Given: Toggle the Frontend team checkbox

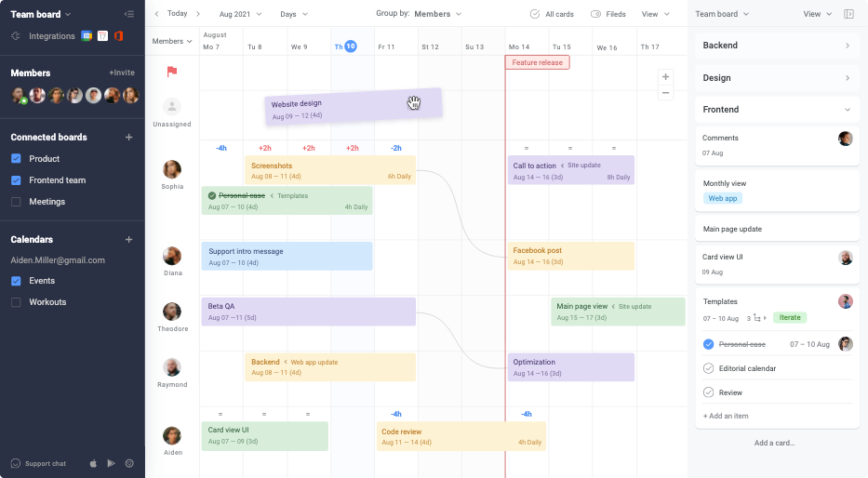Looking at the screenshot, I should (16, 180).
